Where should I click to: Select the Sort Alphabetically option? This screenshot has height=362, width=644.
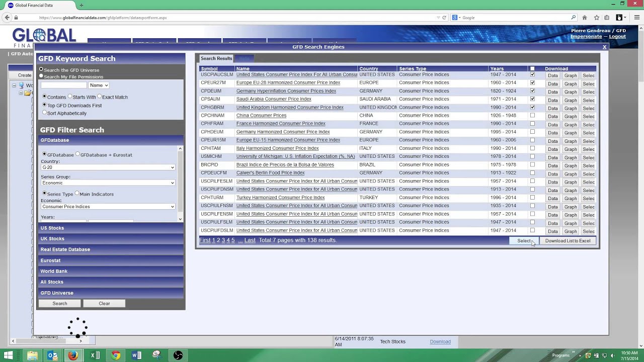44,113
